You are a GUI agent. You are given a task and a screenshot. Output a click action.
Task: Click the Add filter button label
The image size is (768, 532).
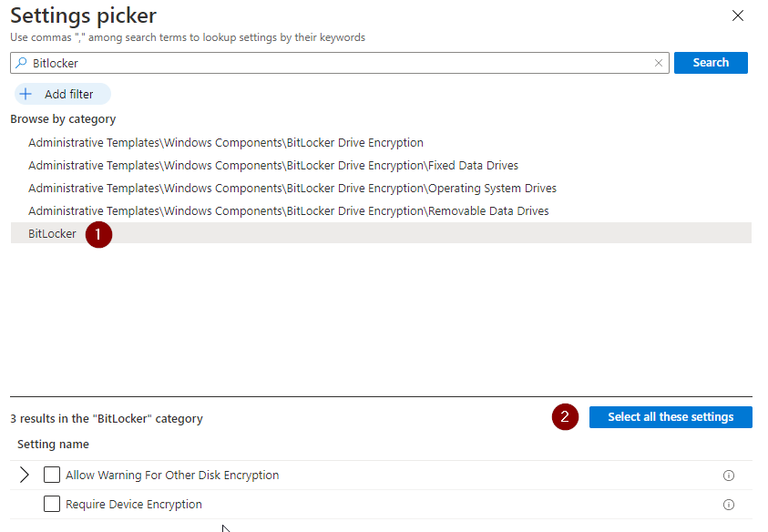coord(69,94)
